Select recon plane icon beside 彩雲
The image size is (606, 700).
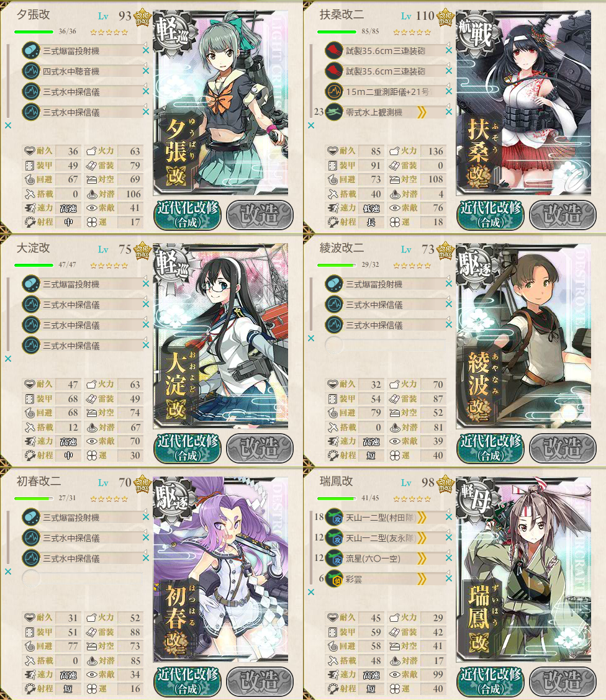(x=334, y=579)
